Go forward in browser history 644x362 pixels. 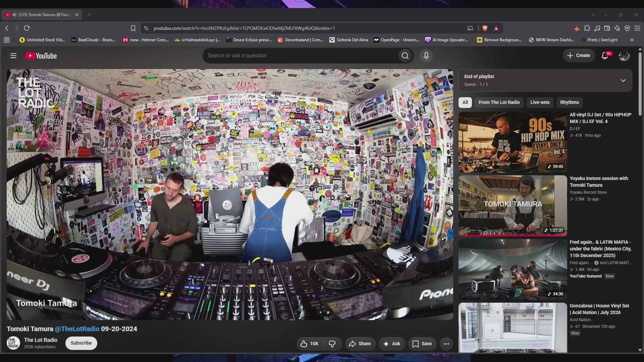(x=17, y=28)
